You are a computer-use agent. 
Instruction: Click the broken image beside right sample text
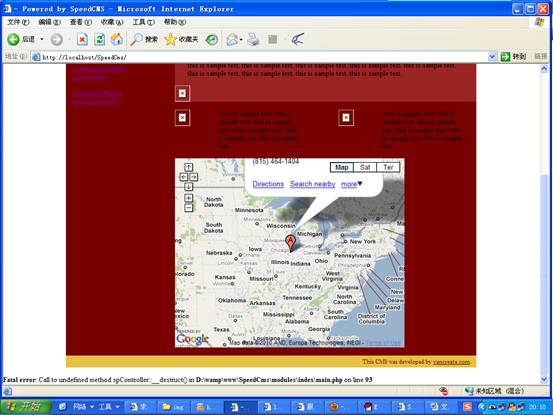pyautogui.click(x=346, y=117)
